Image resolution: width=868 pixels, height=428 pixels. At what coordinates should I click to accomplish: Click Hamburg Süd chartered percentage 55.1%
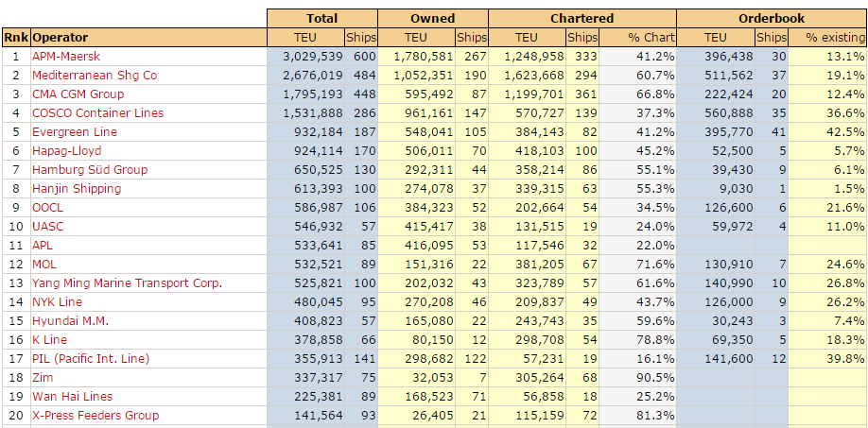pyautogui.click(x=655, y=170)
